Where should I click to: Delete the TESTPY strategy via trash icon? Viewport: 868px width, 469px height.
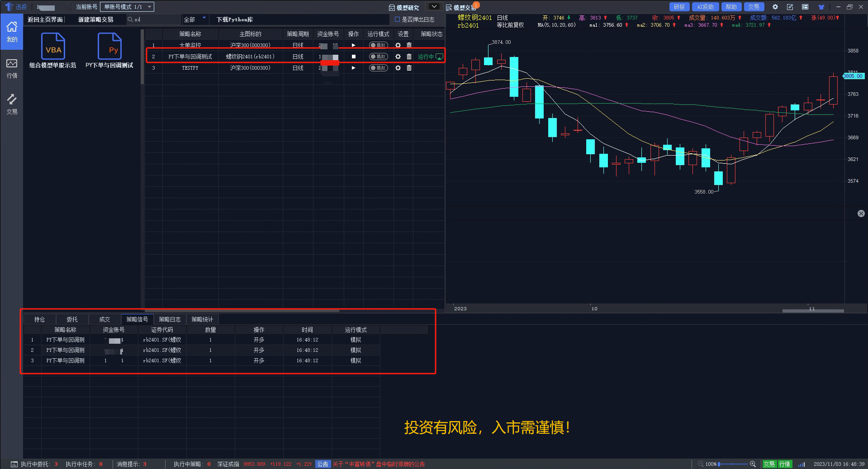point(409,68)
